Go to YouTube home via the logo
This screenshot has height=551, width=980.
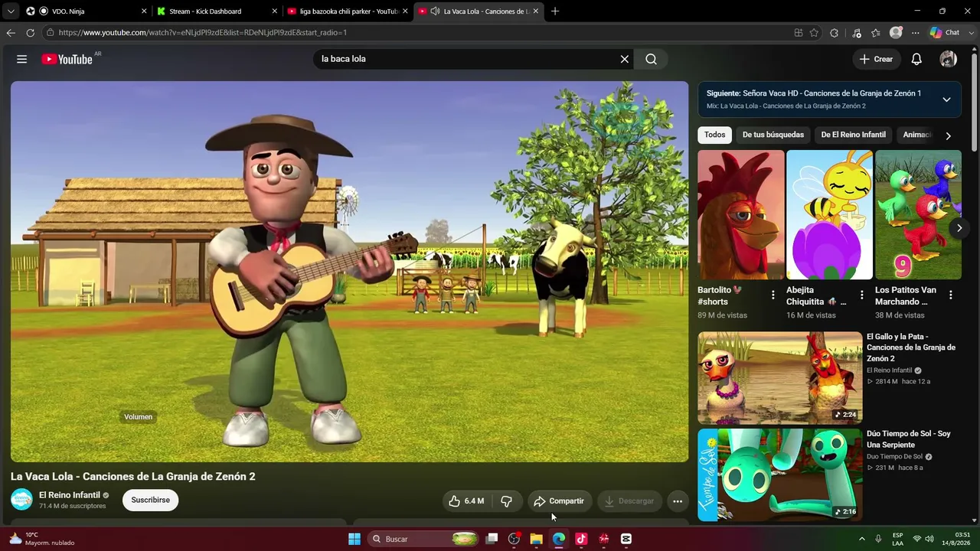pyautogui.click(x=67, y=59)
